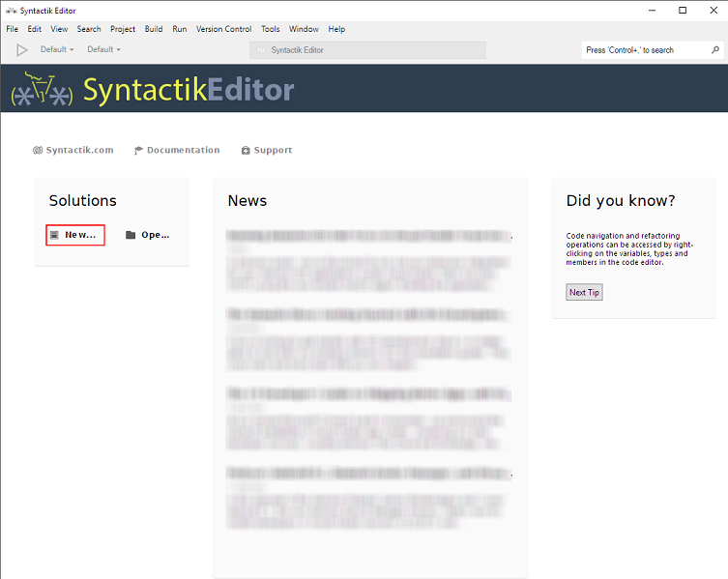The width and height of the screenshot is (728, 579).
Task: Click the Support link text
Action: click(273, 151)
